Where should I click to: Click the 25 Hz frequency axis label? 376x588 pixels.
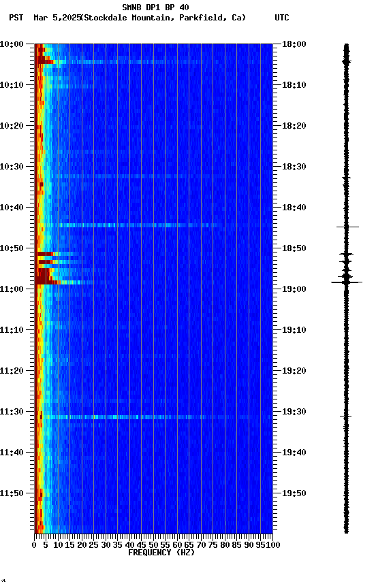pyautogui.click(x=94, y=545)
